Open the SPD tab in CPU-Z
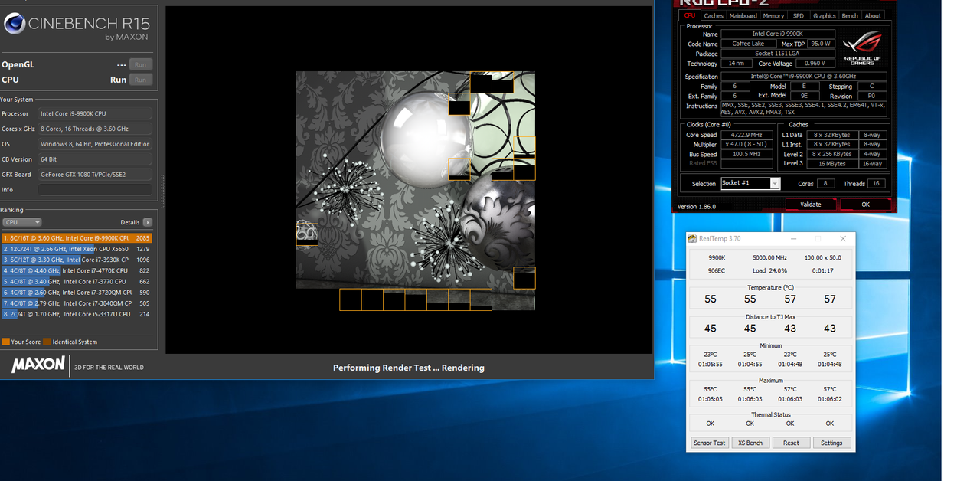 (799, 15)
